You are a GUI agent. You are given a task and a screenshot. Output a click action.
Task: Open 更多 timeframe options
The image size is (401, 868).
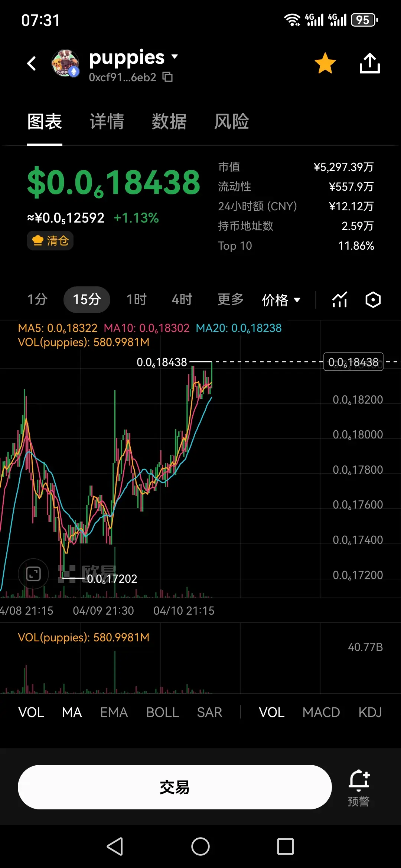click(x=231, y=299)
